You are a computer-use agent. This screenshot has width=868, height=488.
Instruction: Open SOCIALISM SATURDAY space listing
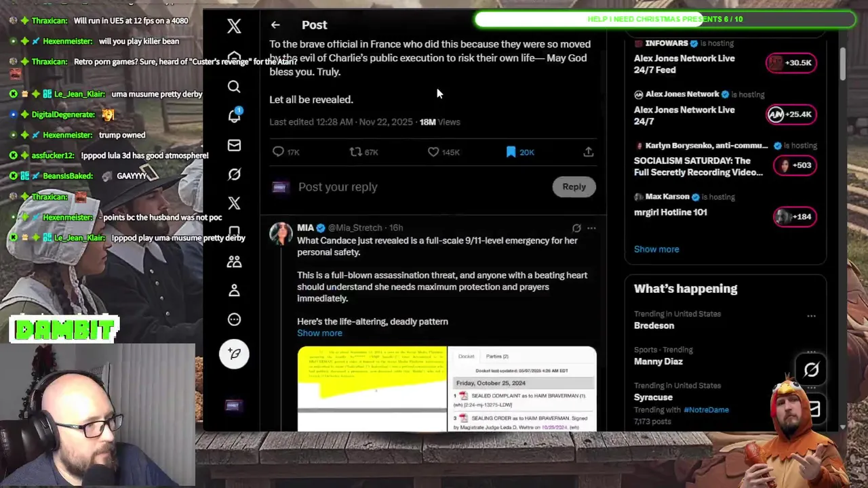(x=698, y=166)
